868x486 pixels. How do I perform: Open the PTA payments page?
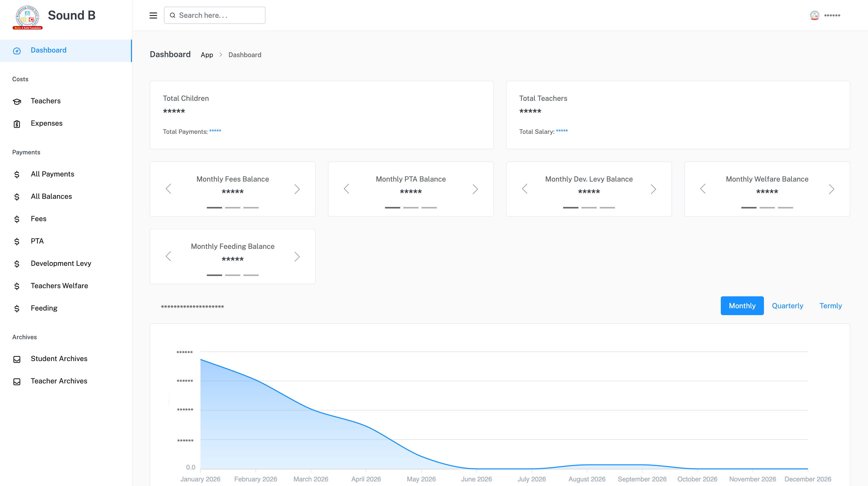point(66,241)
